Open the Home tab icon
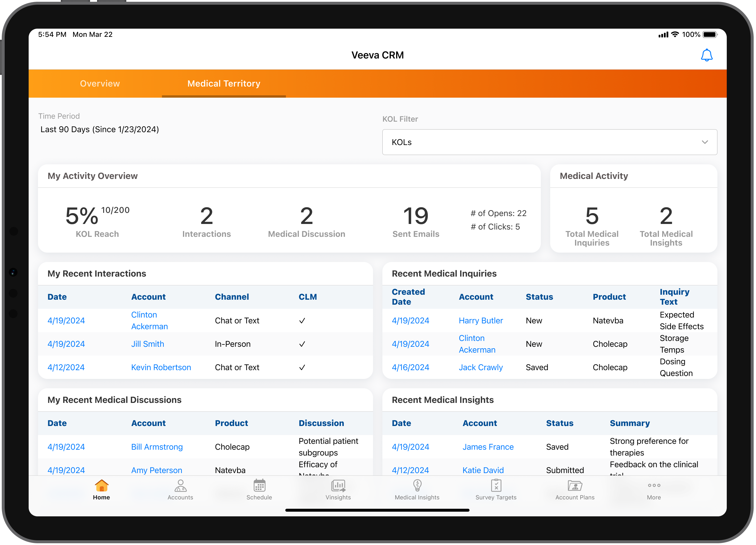The image size is (756, 545). coord(101,486)
